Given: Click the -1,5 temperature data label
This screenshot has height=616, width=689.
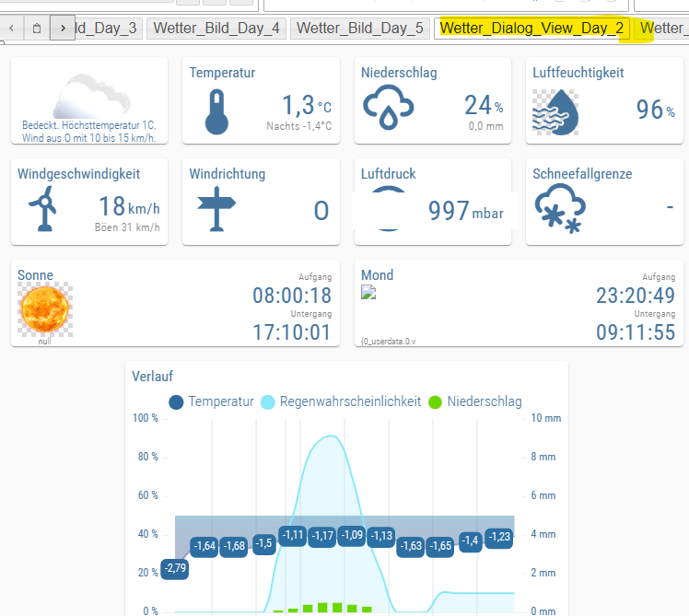Looking at the screenshot, I should (264, 544).
